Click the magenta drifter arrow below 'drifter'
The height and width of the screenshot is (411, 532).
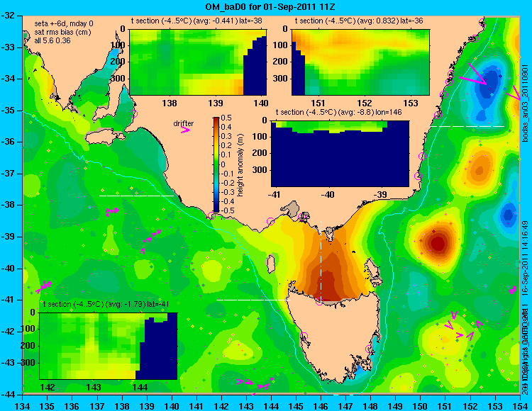[x=185, y=130]
